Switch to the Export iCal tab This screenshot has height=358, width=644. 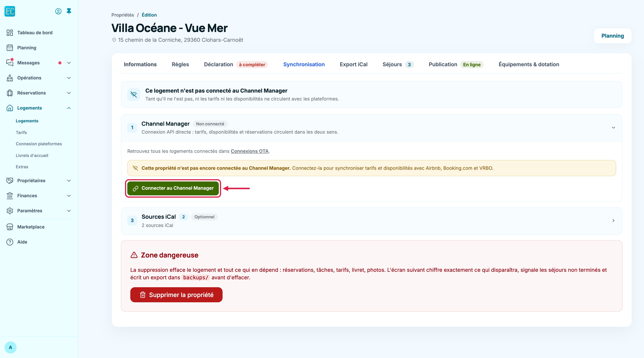[x=353, y=64]
